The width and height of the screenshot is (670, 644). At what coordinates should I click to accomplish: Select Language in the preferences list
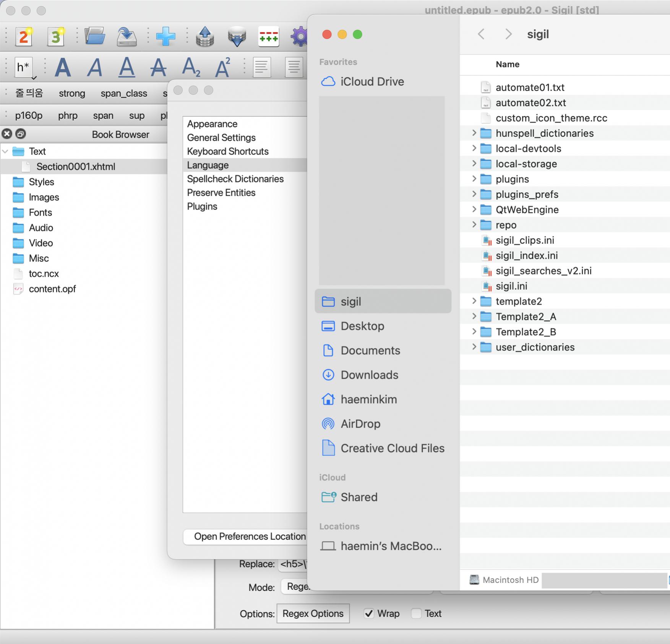coord(245,165)
